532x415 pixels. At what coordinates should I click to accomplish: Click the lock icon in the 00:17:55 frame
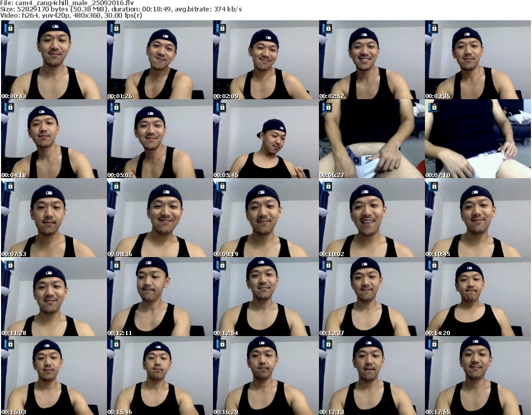[x=434, y=344]
